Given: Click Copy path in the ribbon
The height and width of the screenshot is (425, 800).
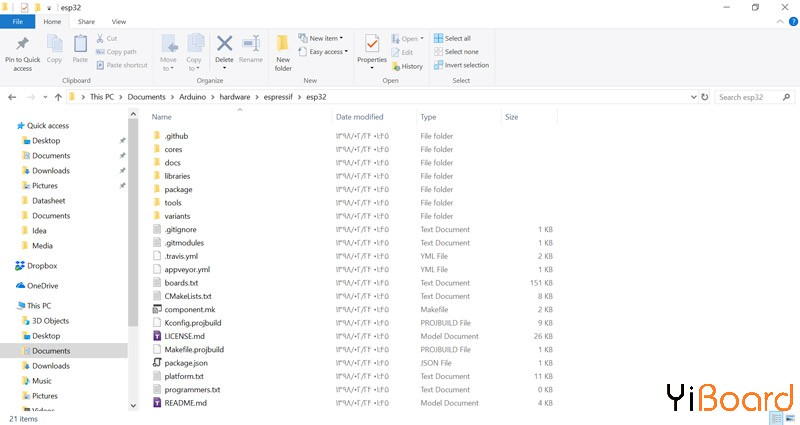Looking at the screenshot, I should (116, 52).
